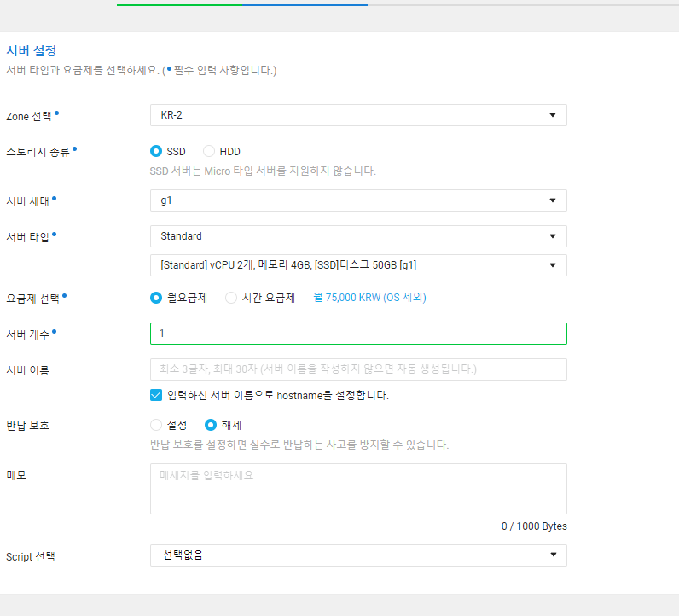The height and width of the screenshot is (616, 679).
Task: Open the 서버 세대 dropdown showing g1
Action: [x=358, y=200]
